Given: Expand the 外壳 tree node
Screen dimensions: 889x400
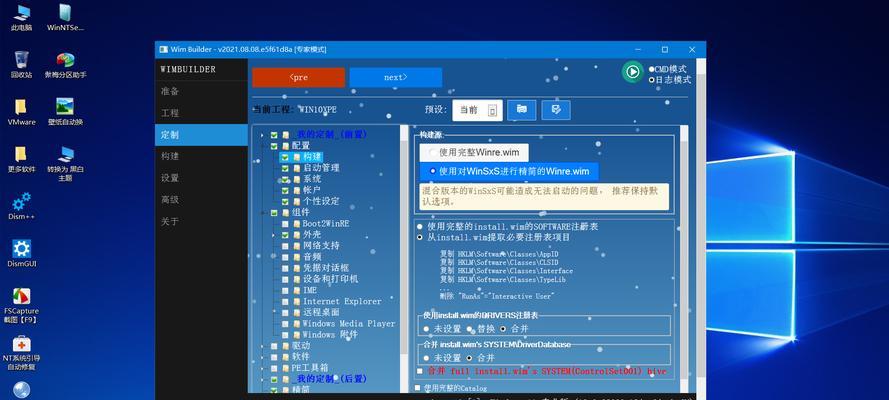Looking at the screenshot, I should 273,235.
